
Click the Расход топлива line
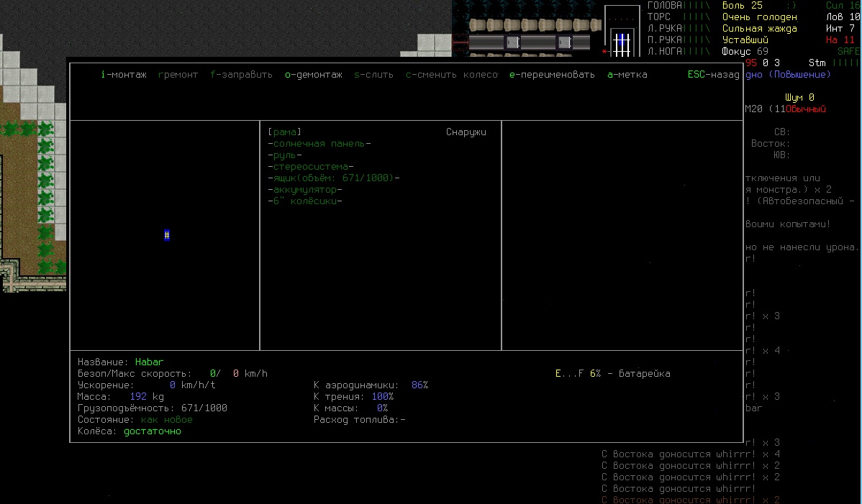360,420
